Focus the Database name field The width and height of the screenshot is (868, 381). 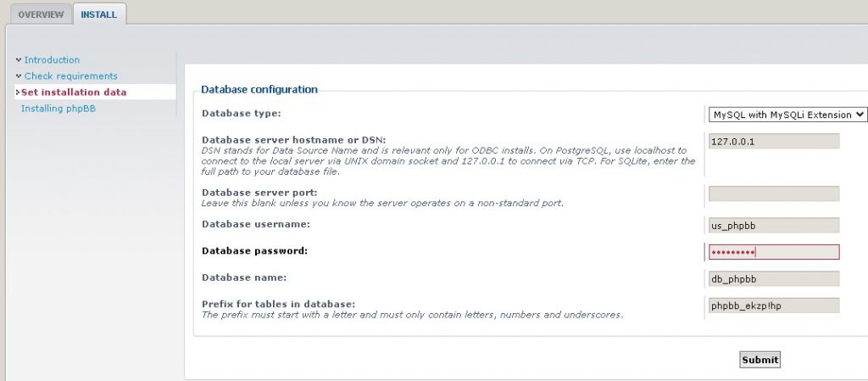pyautogui.click(x=773, y=278)
